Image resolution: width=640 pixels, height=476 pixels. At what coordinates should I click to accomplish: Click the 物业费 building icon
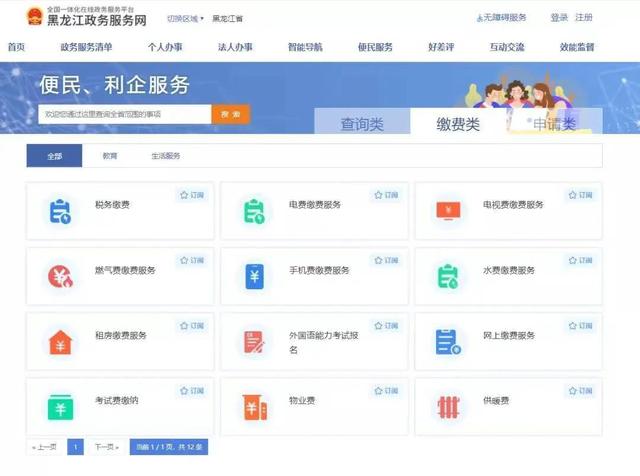255,407
